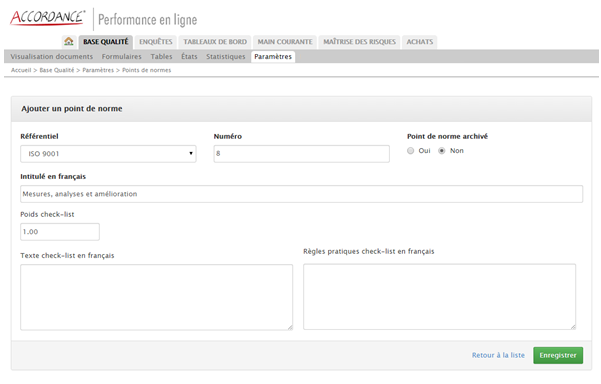Screen dimensions: 601x384
Task: Go to the home icon tab
Action: coord(69,41)
